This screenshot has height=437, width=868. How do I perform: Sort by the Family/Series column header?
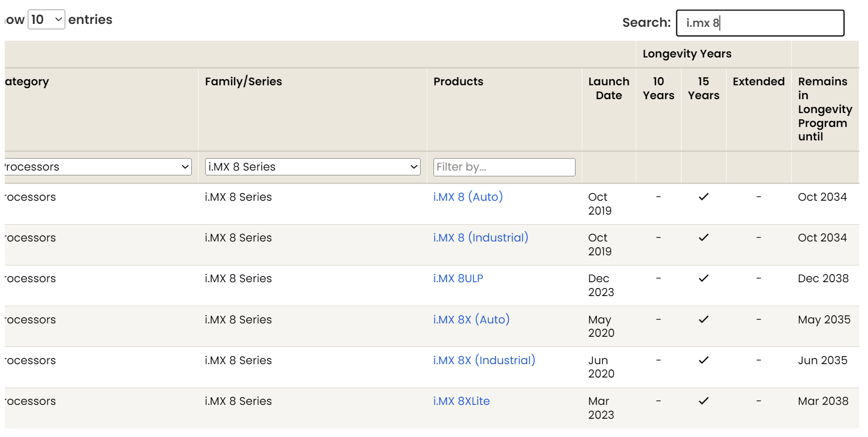(x=243, y=81)
